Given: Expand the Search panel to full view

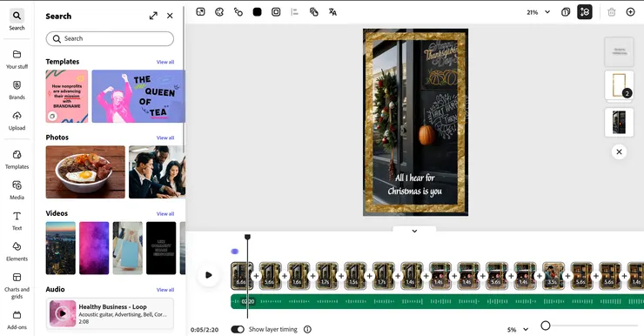Looking at the screenshot, I should tap(153, 16).
